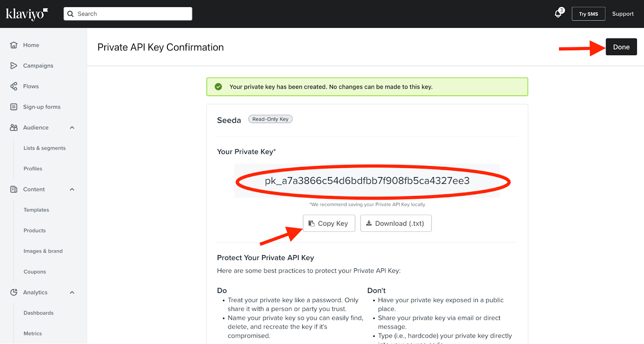The height and width of the screenshot is (344, 644).
Task: Click the Sign-up forms icon
Action: point(14,107)
